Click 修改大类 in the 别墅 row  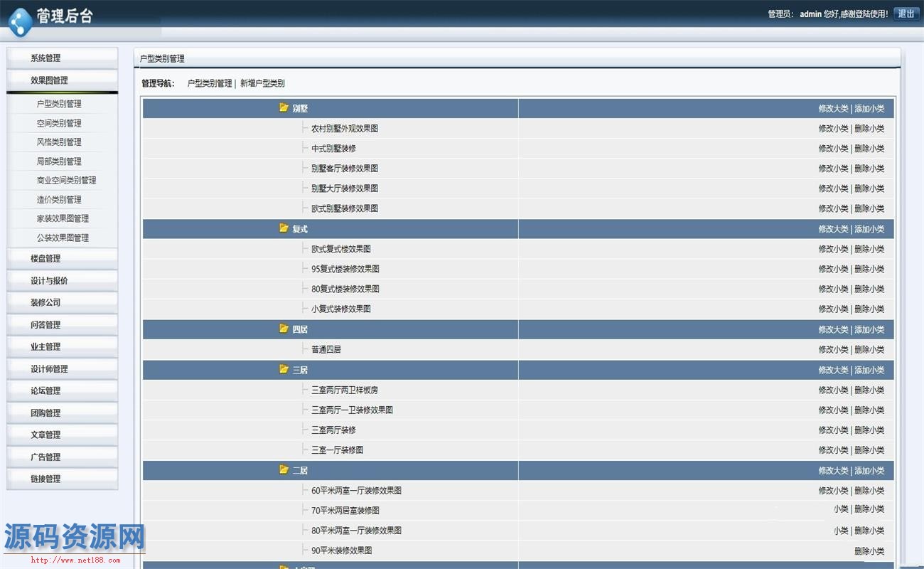833,109
